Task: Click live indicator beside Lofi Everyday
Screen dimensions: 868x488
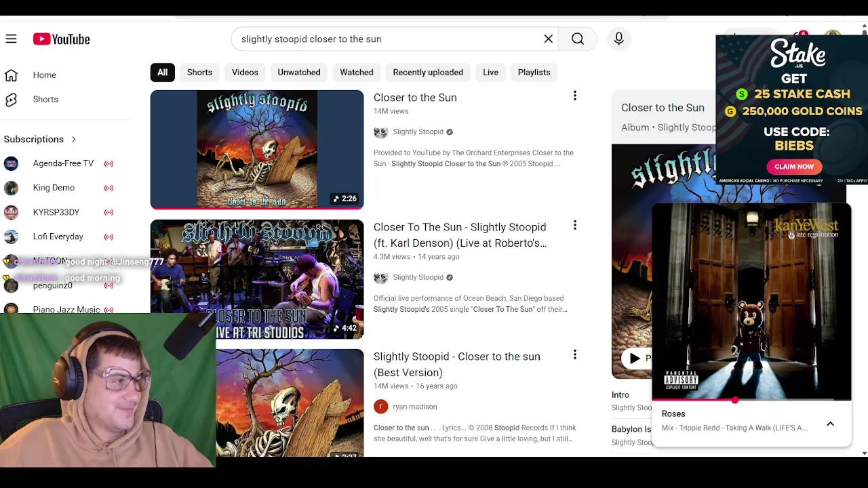Action: coord(108,237)
